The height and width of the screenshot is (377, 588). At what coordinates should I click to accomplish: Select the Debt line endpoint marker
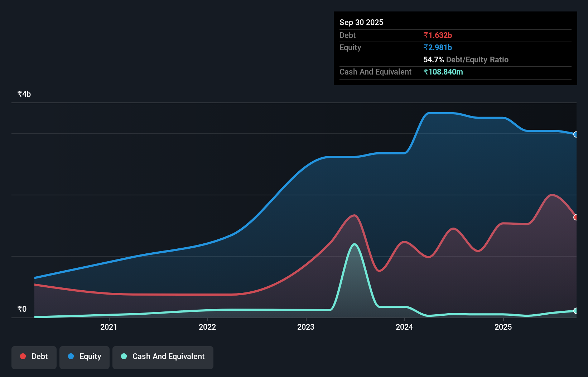pos(576,217)
